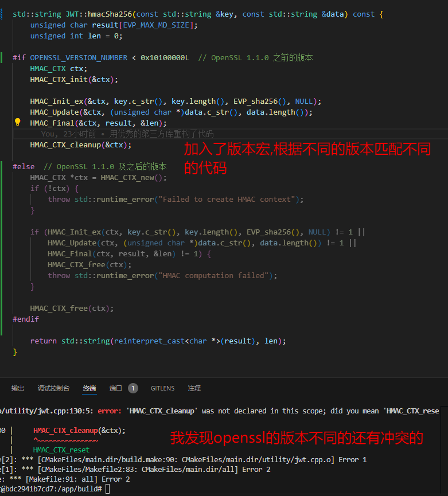The height and width of the screenshot is (496, 448).
Task: Select the 终端 panel tab
Action: coord(89,388)
